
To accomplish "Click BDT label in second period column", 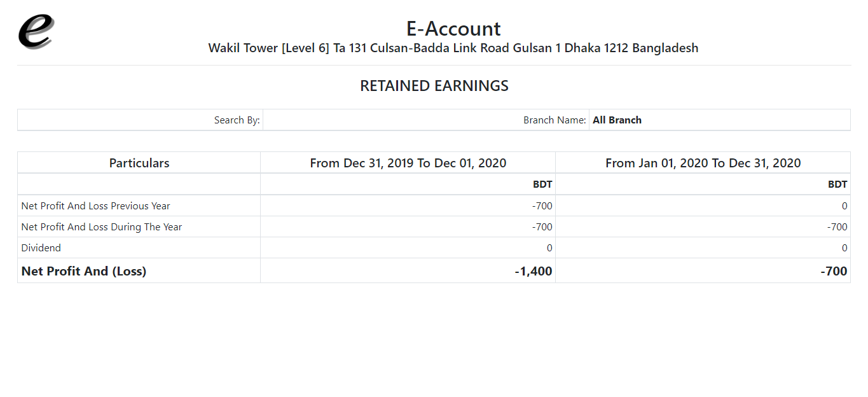I will click(837, 185).
